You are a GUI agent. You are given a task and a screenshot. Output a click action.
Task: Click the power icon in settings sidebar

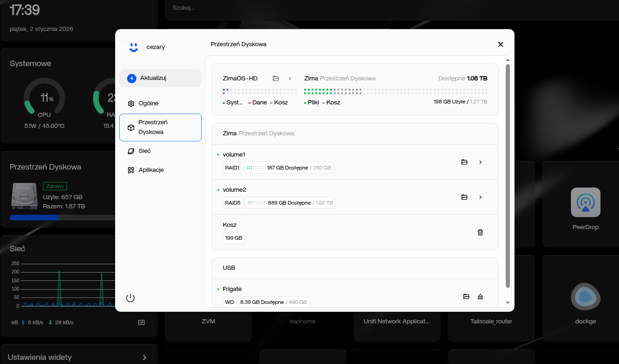tap(130, 298)
